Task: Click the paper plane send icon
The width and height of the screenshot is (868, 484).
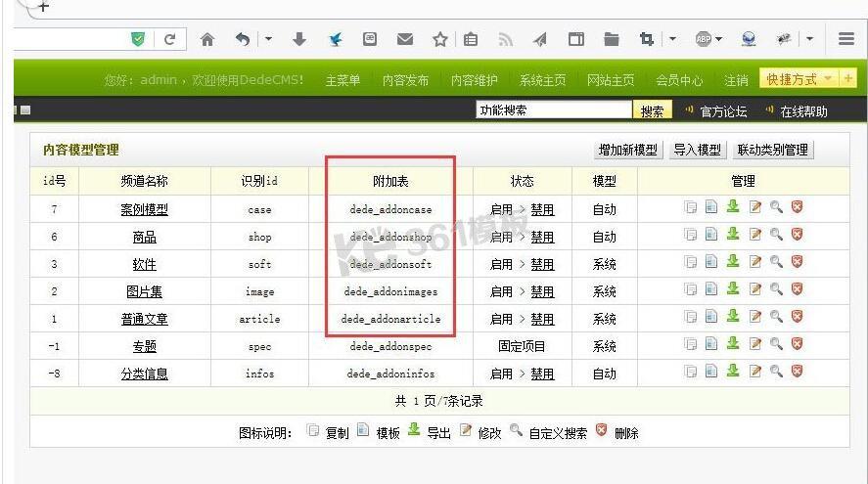Action: coord(540,39)
